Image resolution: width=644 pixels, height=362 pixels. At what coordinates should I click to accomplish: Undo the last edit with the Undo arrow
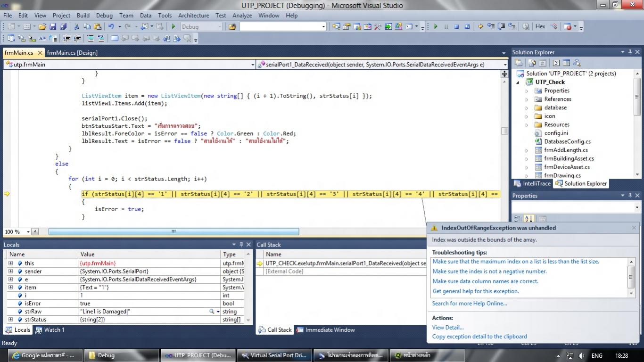(111, 27)
